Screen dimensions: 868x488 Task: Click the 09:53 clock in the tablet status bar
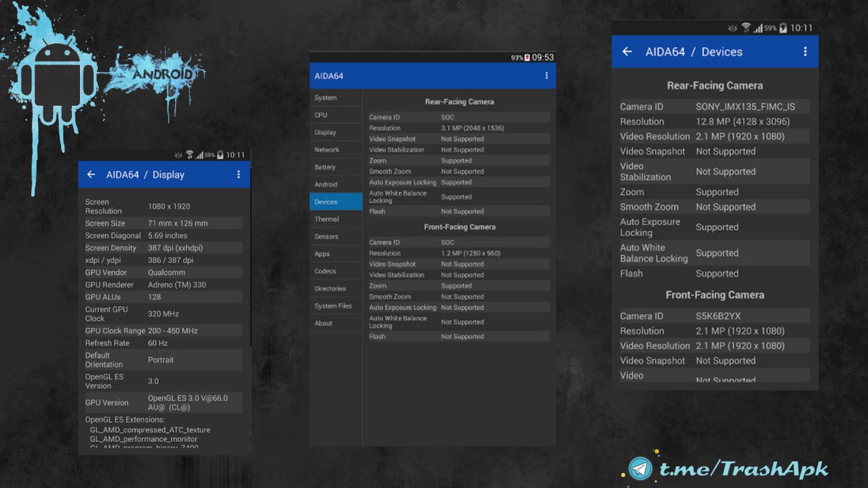click(542, 58)
